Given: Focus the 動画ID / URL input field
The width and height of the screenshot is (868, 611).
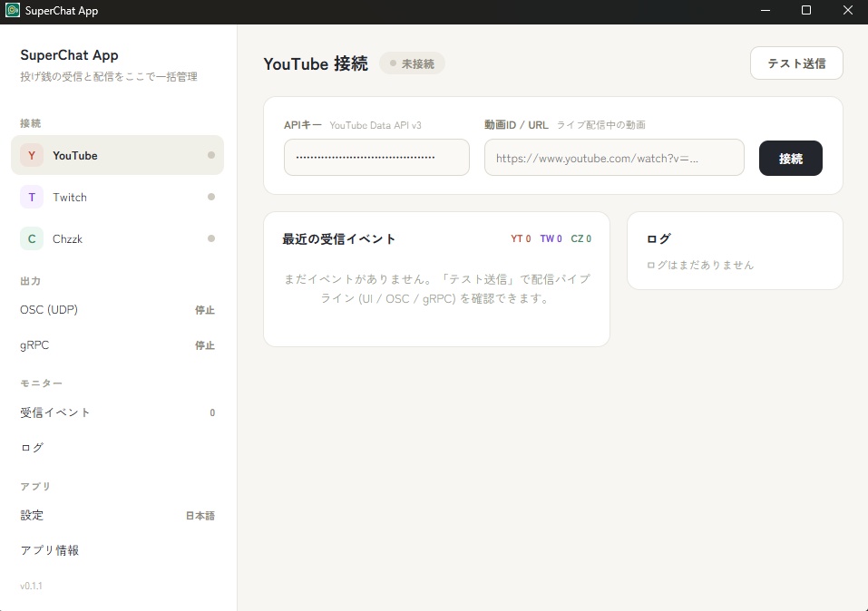Looking at the screenshot, I should pos(614,157).
